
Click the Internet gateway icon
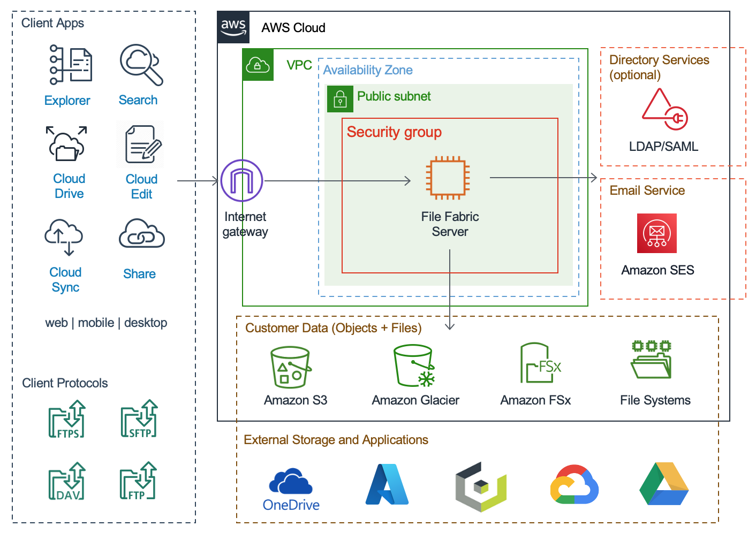(241, 181)
